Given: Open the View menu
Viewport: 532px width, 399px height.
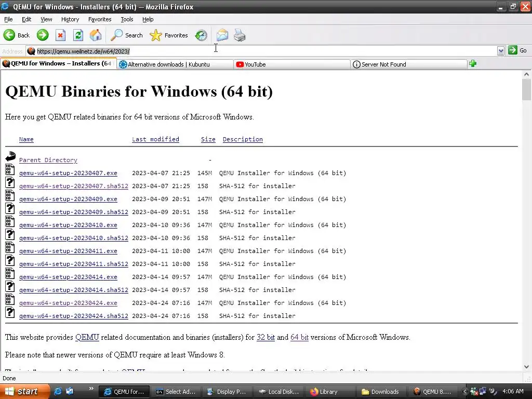Looking at the screenshot, I should [x=46, y=19].
